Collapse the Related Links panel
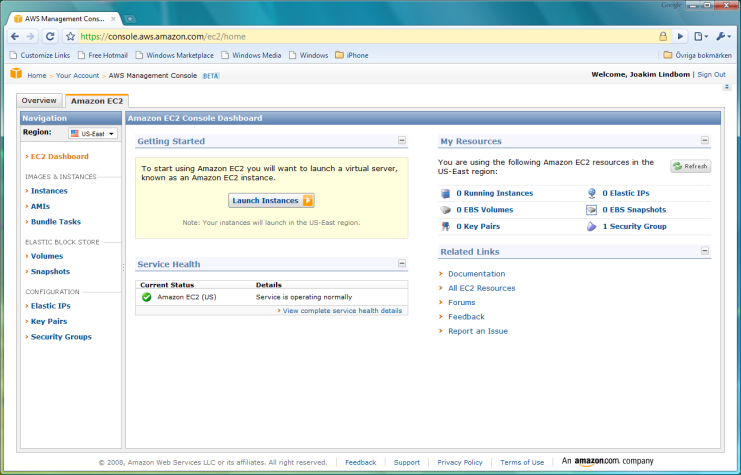 (x=705, y=251)
